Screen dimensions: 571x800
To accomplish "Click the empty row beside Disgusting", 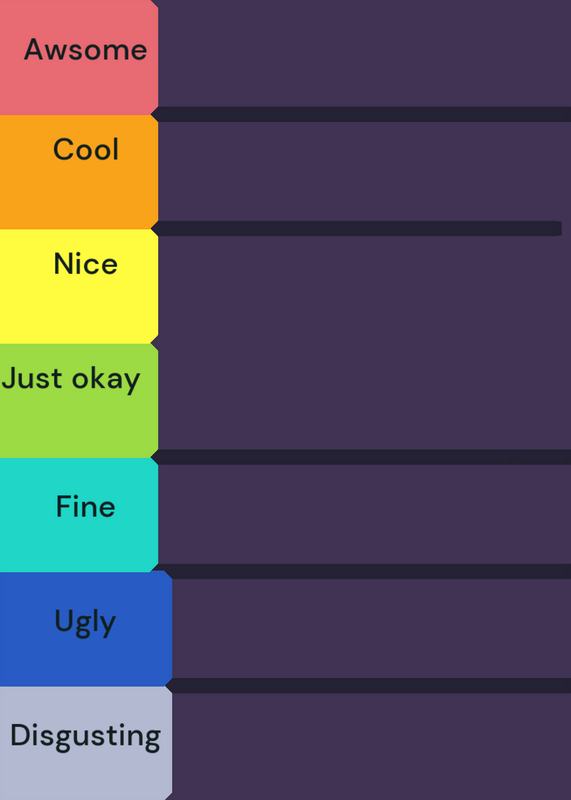I will [x=371, y=746].
